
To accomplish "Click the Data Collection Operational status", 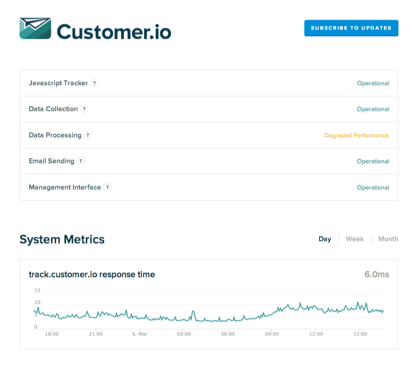I will click(x=373, y=109).
